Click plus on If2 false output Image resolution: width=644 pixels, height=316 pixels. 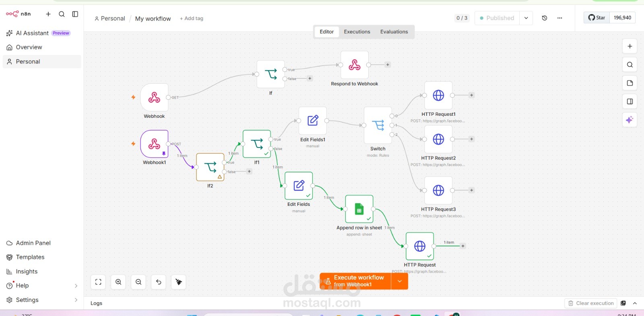coord(249,171)
